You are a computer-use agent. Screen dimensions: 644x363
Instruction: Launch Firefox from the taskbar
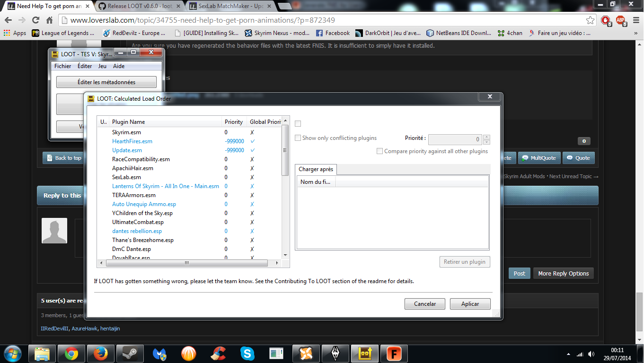click(101, 353)
